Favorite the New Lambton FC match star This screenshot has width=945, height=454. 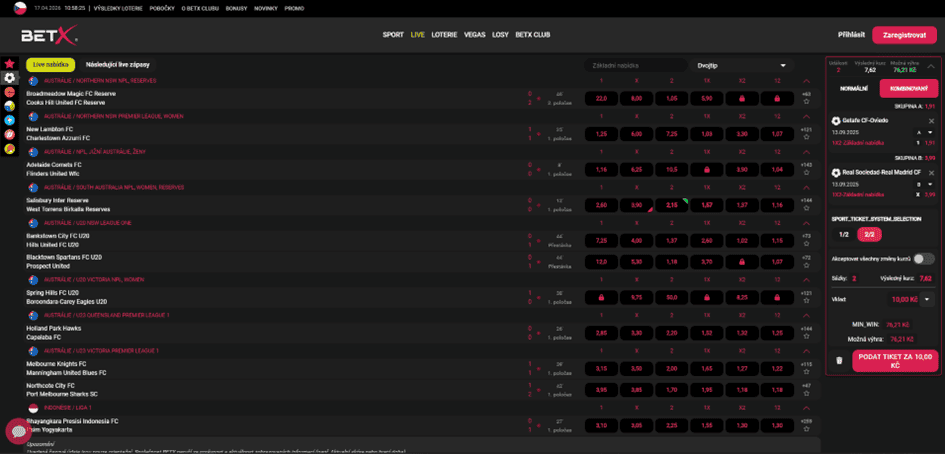tap(806, 138)
